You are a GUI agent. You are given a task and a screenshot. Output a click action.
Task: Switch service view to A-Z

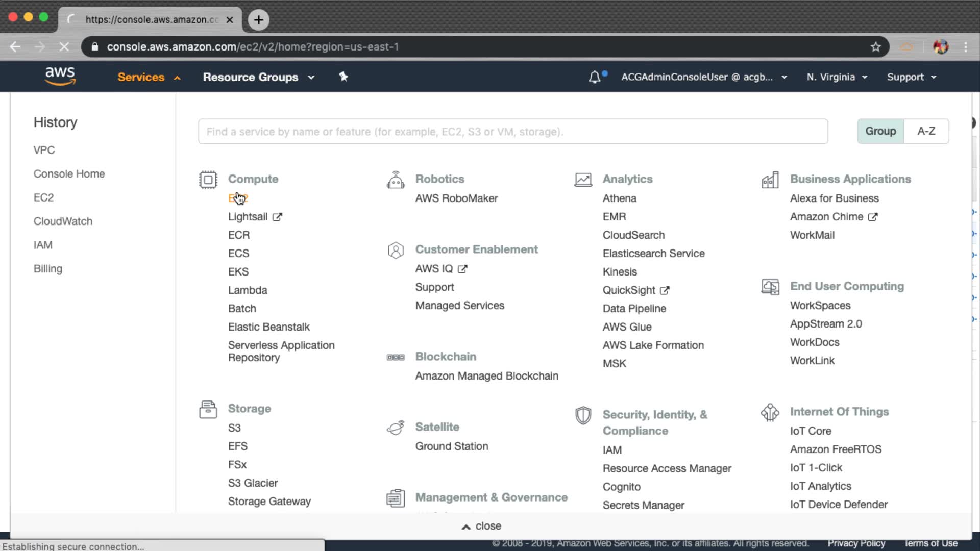[926, 131]
